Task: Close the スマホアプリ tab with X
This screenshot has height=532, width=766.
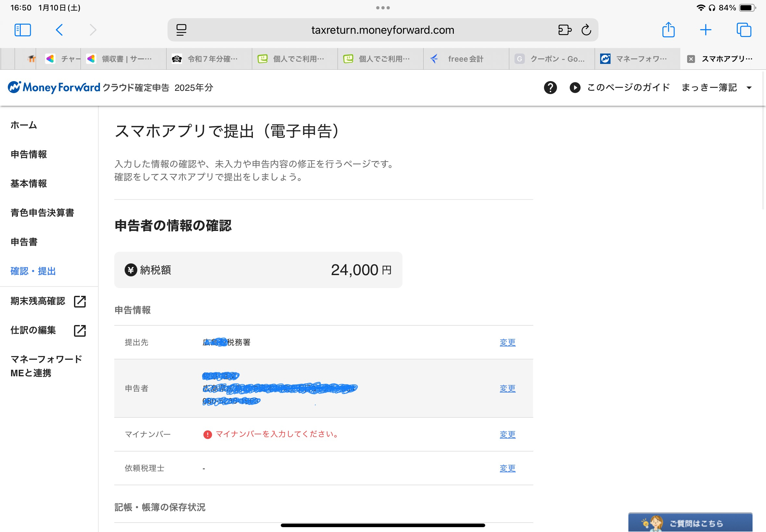Action: point(691,59)
